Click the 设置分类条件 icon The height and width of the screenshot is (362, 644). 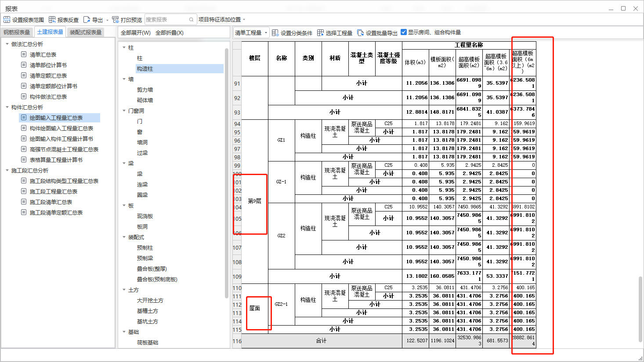(275, 33)
